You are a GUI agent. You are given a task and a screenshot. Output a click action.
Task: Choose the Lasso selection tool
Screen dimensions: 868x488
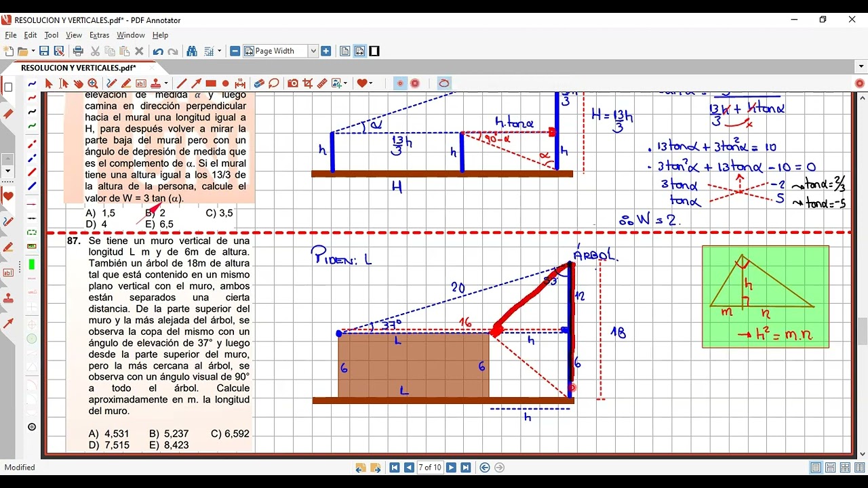click(274, 83)
